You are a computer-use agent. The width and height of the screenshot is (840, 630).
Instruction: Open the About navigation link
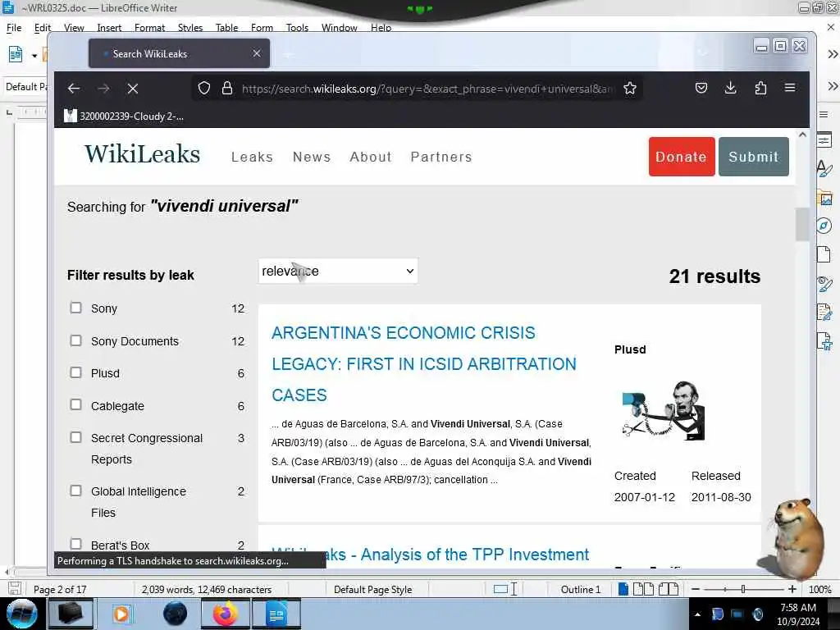click(371, 157)
